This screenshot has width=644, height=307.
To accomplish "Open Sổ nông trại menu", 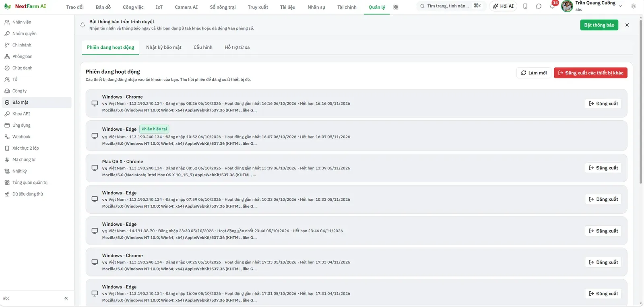I will point(223,7).
